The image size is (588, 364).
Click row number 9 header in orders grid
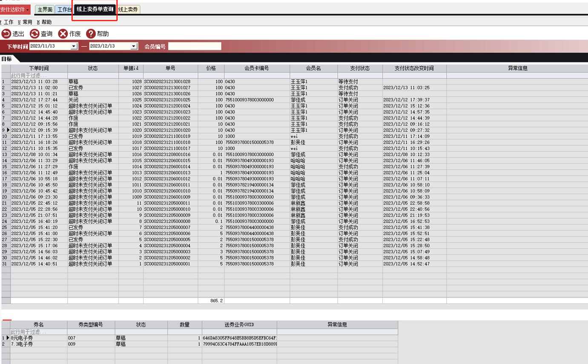click(6, 130)
